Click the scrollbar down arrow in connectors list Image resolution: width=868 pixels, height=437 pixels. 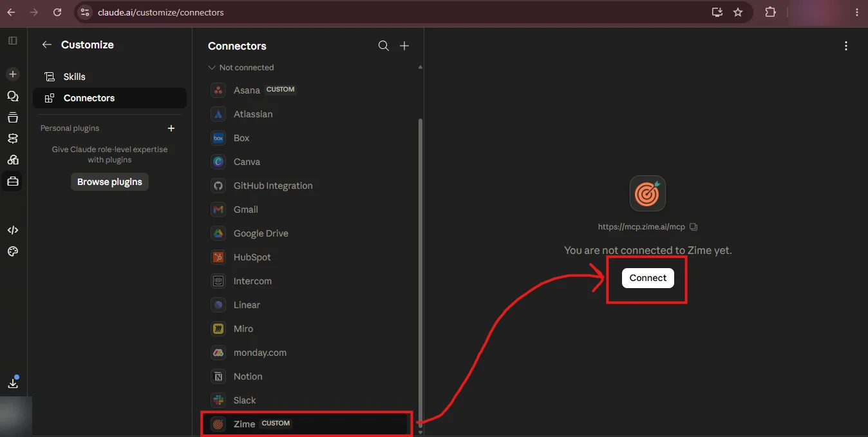click(x=420, y=432)
